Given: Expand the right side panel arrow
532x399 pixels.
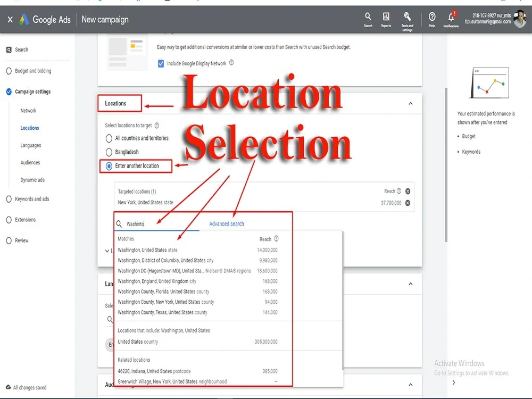Looking at the screenshot, I should [x=454, y=383].
